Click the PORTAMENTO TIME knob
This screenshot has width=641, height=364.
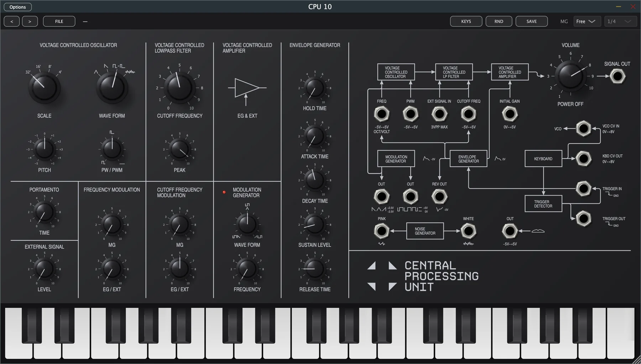coord(44,212)
